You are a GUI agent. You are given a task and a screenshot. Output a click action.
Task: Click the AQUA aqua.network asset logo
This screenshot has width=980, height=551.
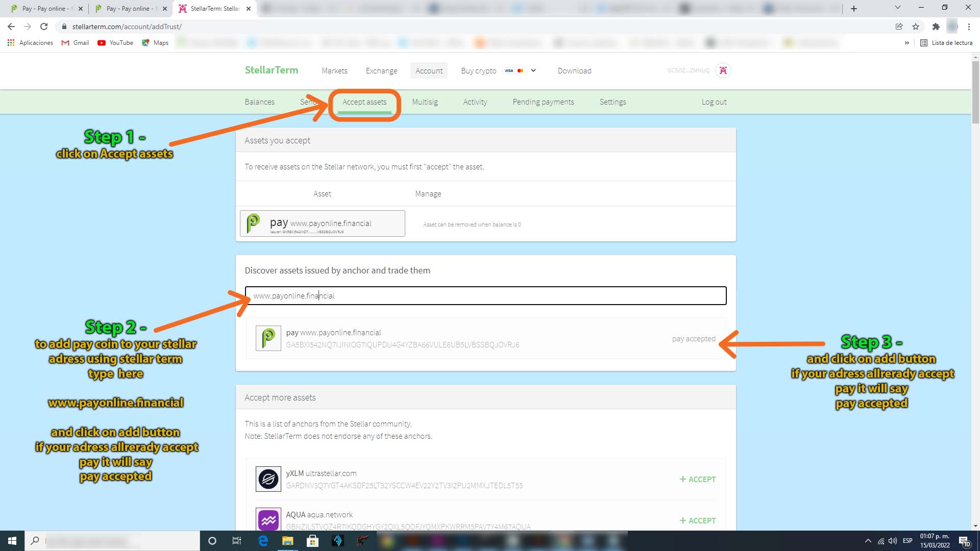(268, 520)
